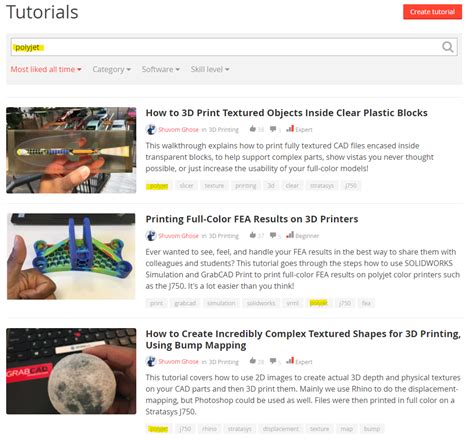Click the comment icon on the FEA Results tutorial

click(x=273, y=235)
